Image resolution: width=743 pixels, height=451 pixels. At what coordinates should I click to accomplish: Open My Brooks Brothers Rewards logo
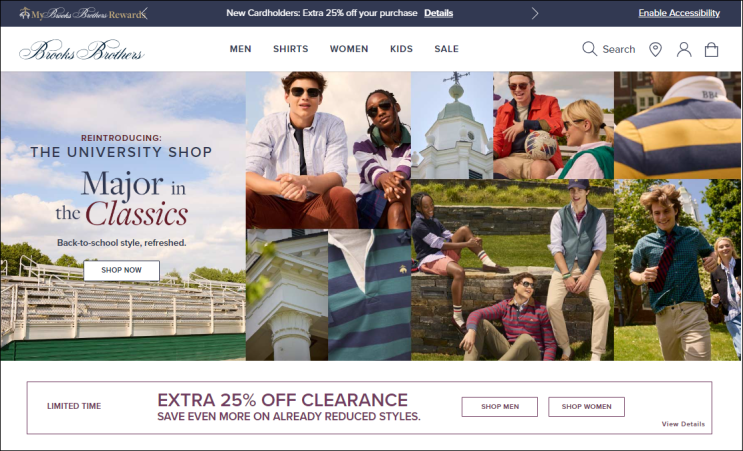pos(81,14)
